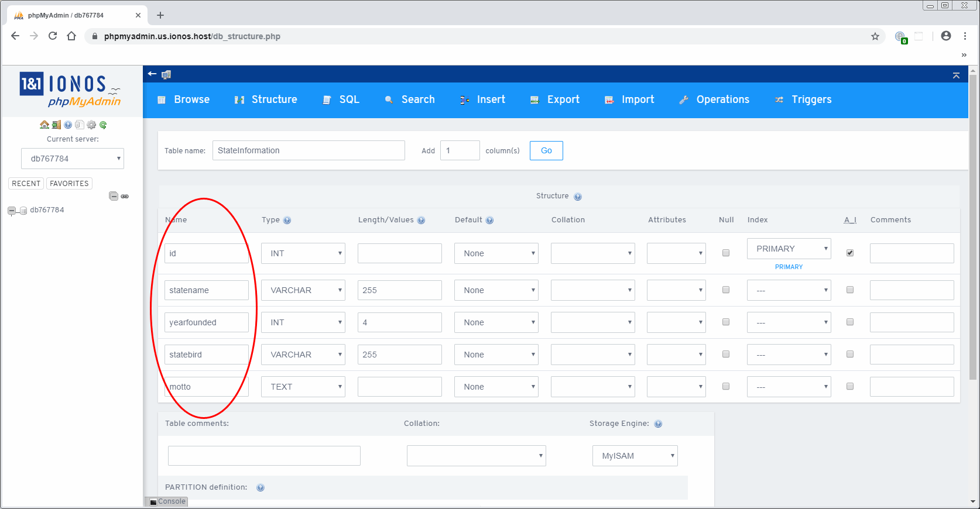Click the green reload navigation icon
The height and width of the screenshot is (509, 980).
tap(103, 125)
